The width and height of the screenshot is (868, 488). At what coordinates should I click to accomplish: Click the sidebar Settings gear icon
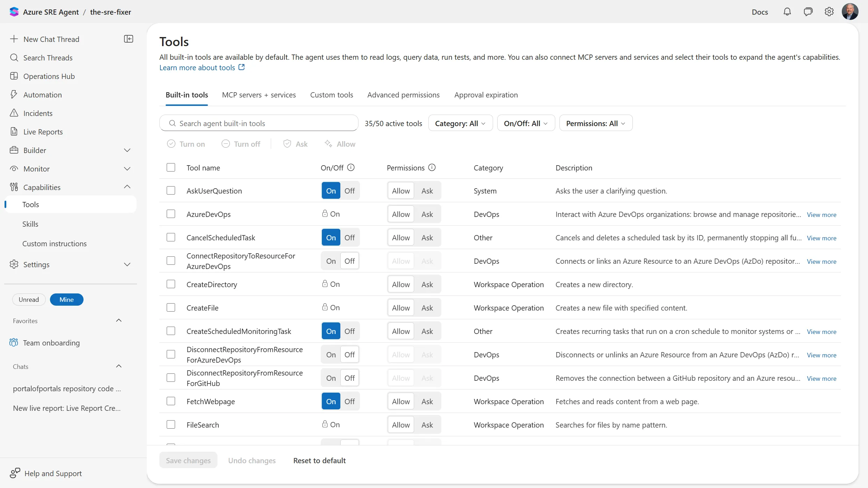tap(14, 264)
